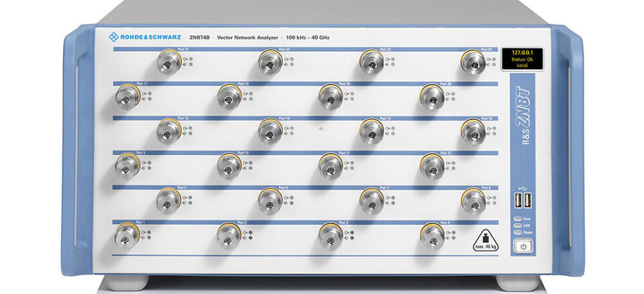Click the vertical R&S ZNBT label
This screenshot has height=294, width=644.
pyautogui.click(x=523, y=115)
